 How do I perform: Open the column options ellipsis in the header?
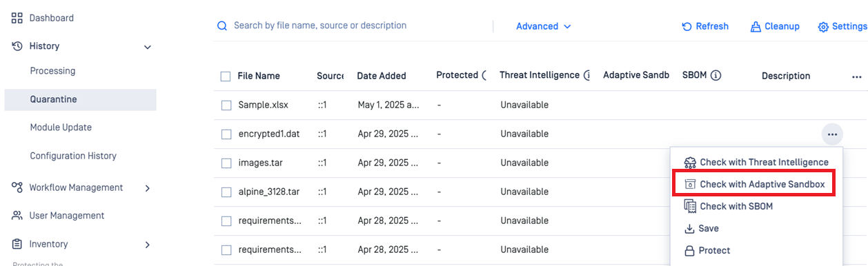tap(856, 77)
